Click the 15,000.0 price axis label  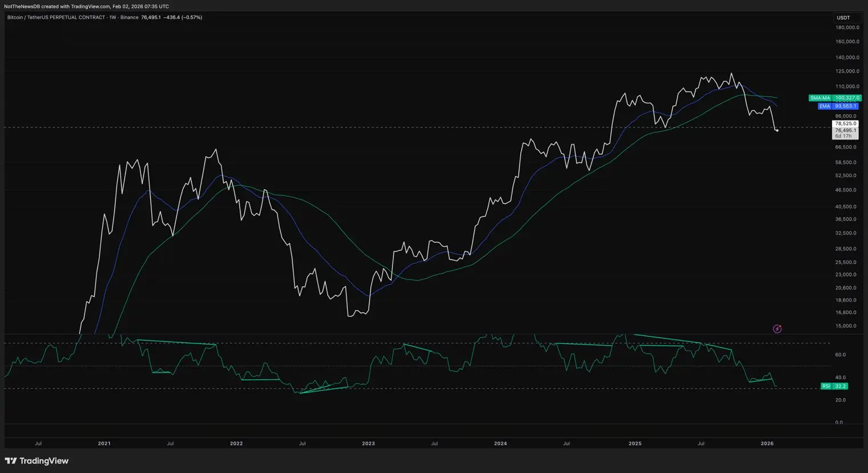coord(846,326)
